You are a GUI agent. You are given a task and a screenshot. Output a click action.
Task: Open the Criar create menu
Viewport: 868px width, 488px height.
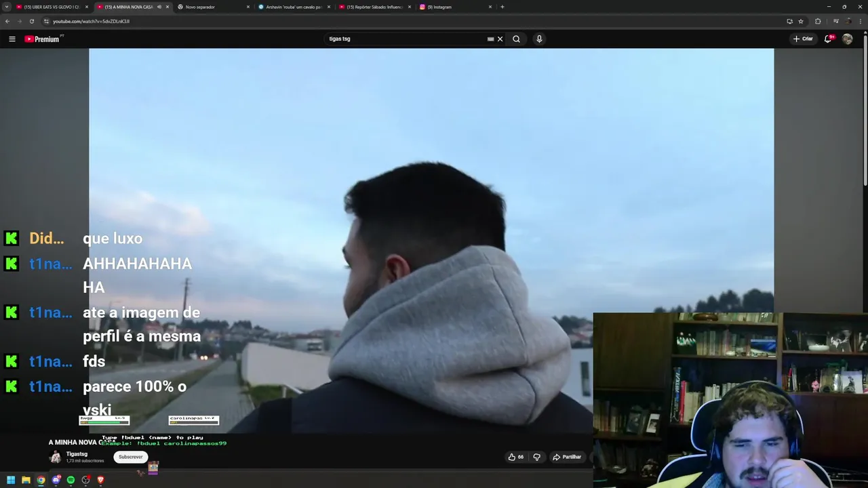pyautogui.click(x=803, y=39)
